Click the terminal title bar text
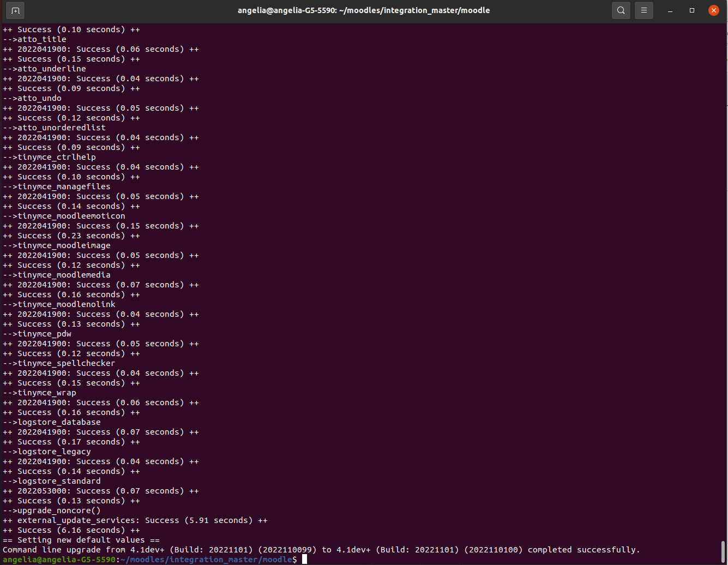The image size is (728, 565). pos(364,10)
